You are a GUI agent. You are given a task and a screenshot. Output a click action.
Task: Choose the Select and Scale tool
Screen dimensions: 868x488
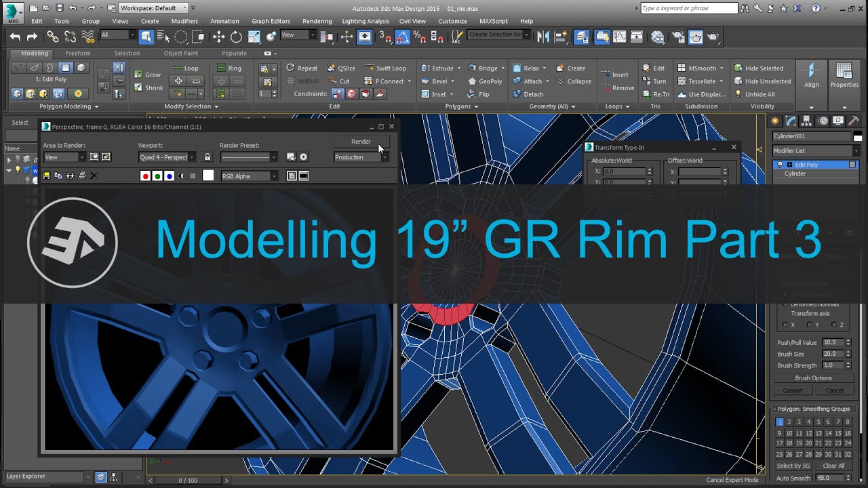coord(254,37)
